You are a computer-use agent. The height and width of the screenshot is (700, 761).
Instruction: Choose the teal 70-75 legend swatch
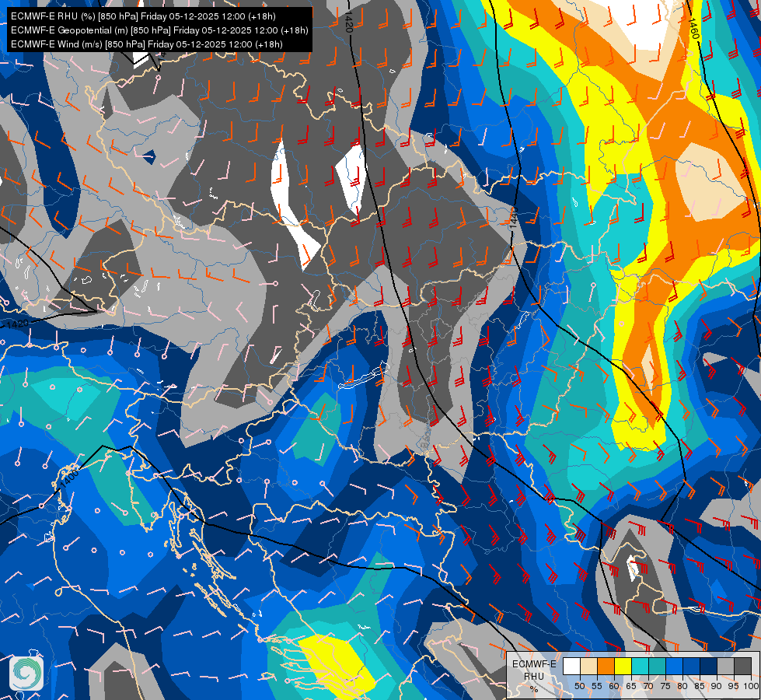click(x=657, y=666)
